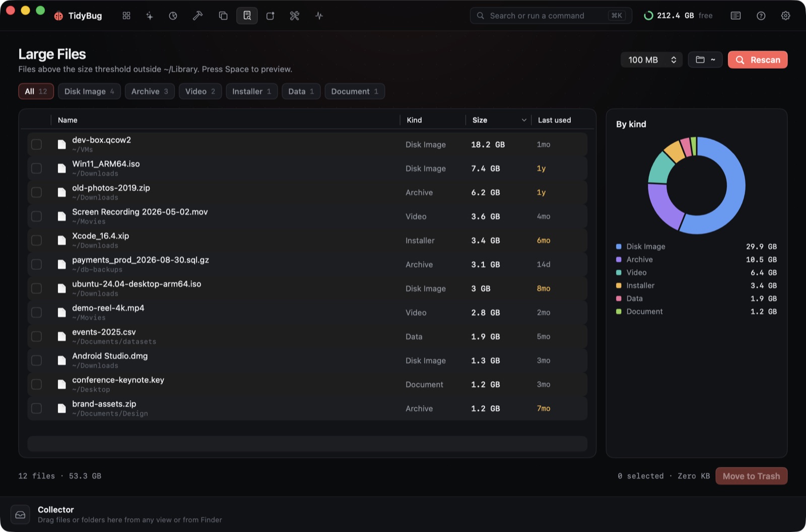Select checkbox for brand-assets.zip
The image size is (806, 532).
[36, 408]
